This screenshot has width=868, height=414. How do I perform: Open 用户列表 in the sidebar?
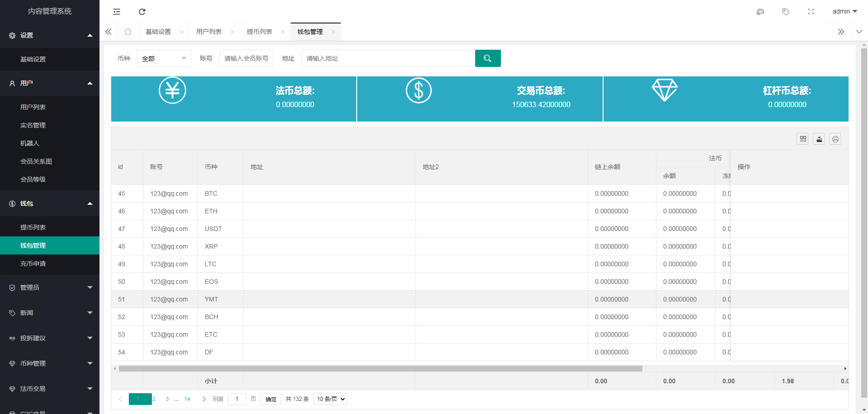coord(50,107)
